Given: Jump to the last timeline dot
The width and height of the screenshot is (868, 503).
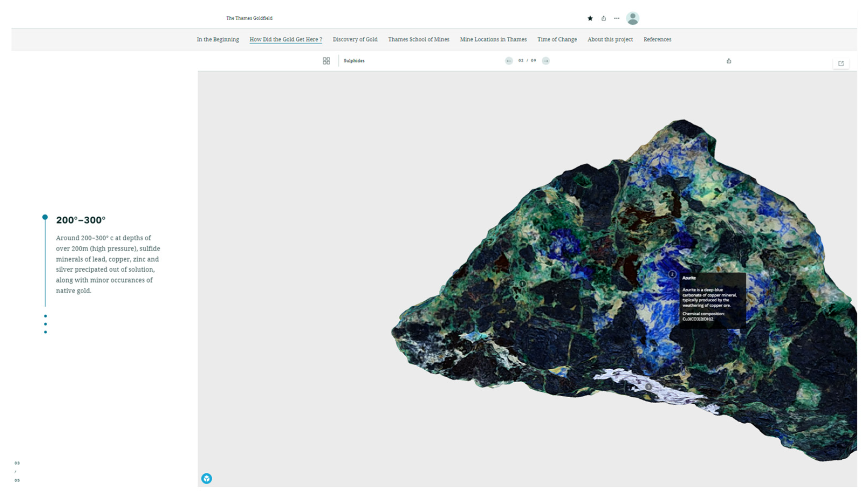Looking at the screenshot, I should pos(46,332).
